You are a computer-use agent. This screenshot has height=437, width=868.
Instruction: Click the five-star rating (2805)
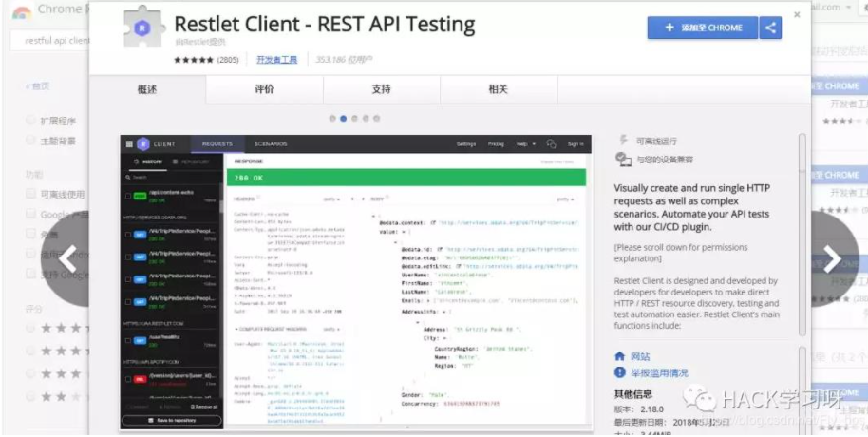pos(206,60)
